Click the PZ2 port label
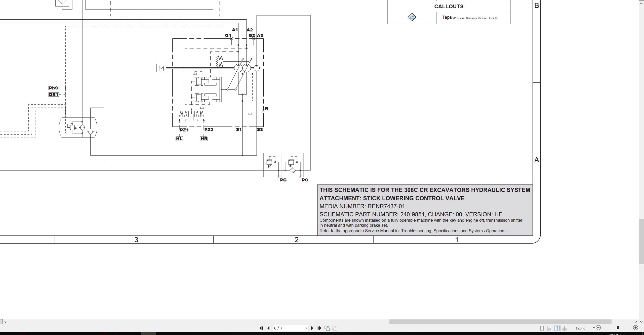Image resolution: width=644 pixels, height=335 pixels. tap(209, 130)
